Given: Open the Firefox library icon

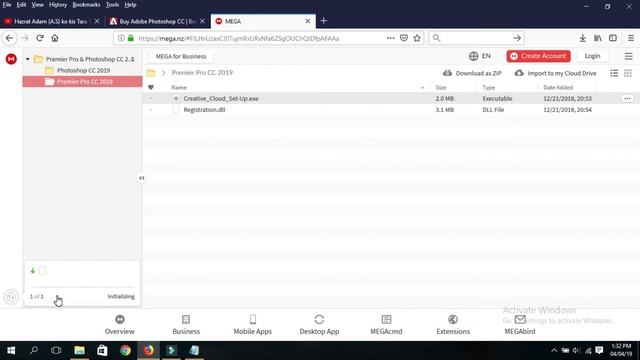Looking at the screenshot, I should click(598, 38).
